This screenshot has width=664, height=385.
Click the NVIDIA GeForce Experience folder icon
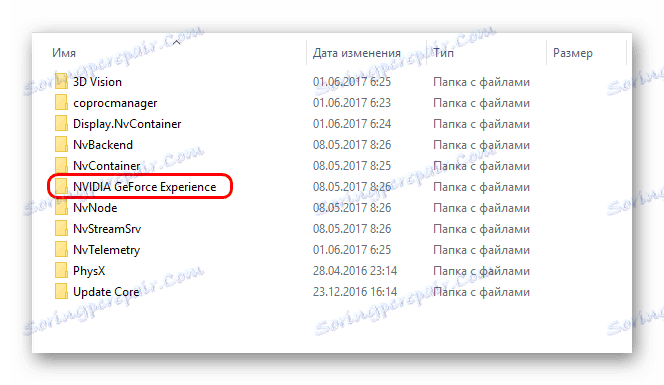[x=61, y=186]
